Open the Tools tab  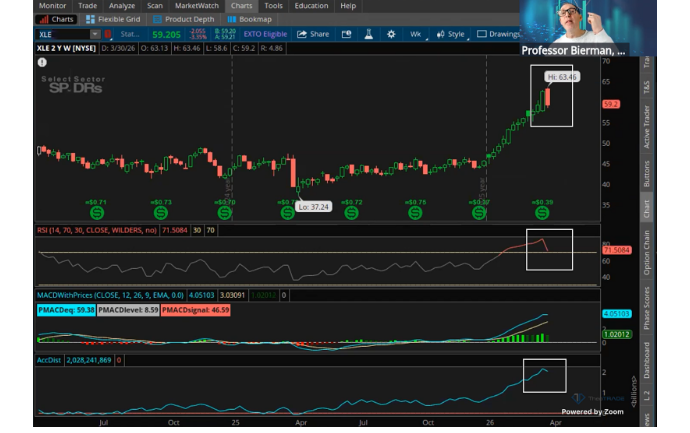[273, 6]
